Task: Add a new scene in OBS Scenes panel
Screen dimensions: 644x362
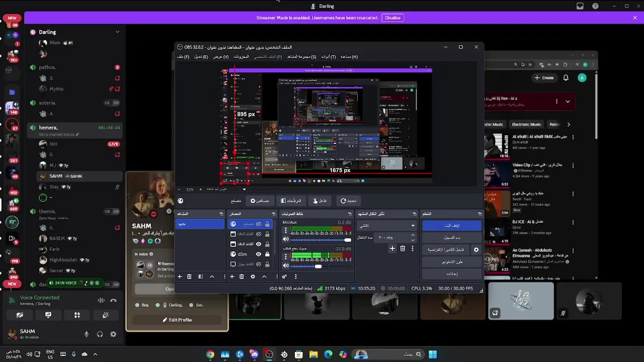Action: 180,277
